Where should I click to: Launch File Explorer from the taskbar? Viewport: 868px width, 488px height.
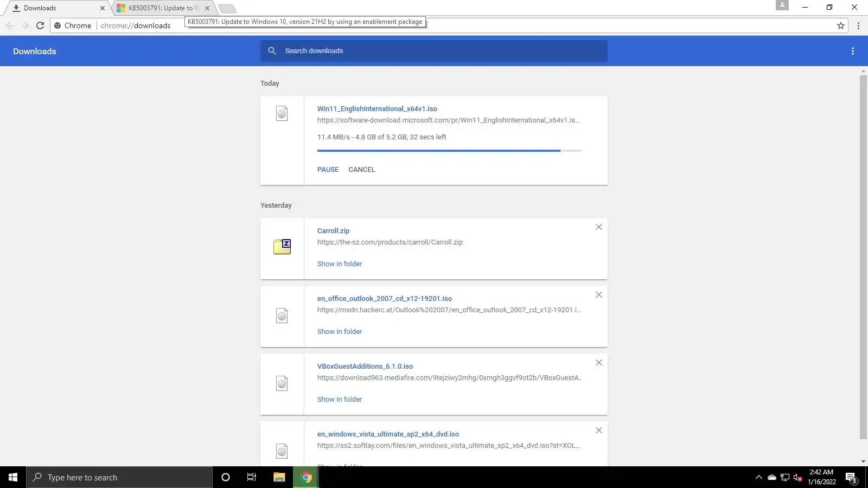click(x=279, y=477)
